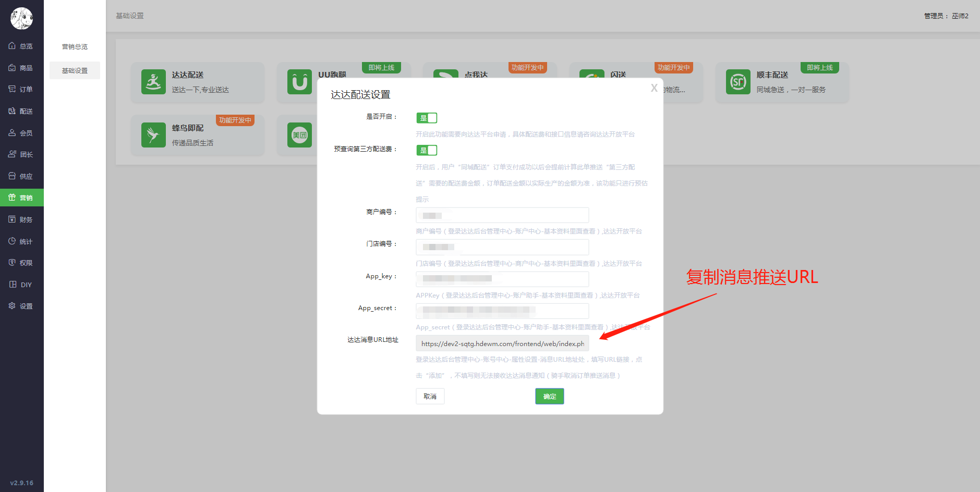Viewport: 980px width, 492px height.
Task: Click the Fengniao hummingbird icon
Action: point(153,135)
